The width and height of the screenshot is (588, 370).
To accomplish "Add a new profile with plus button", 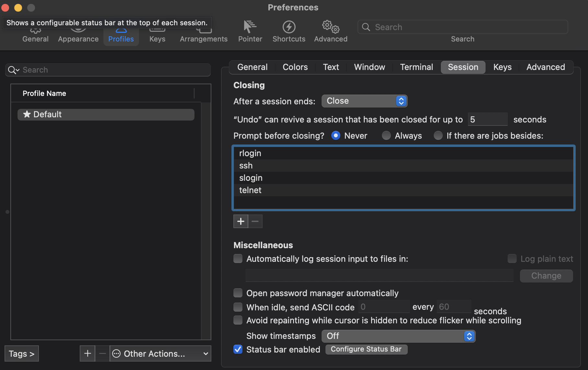I will (x=88, y=353).
